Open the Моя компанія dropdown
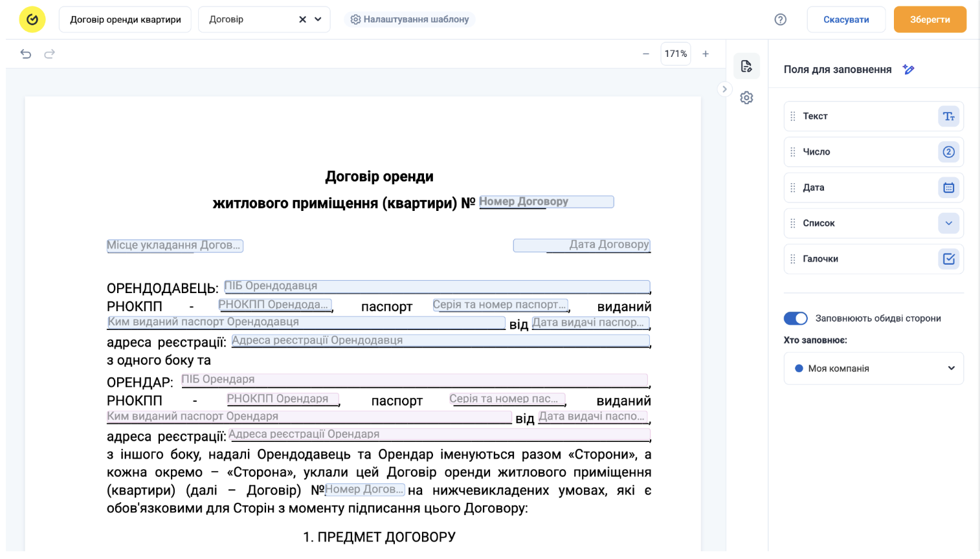The image size is (980, 559). (874, 368)
